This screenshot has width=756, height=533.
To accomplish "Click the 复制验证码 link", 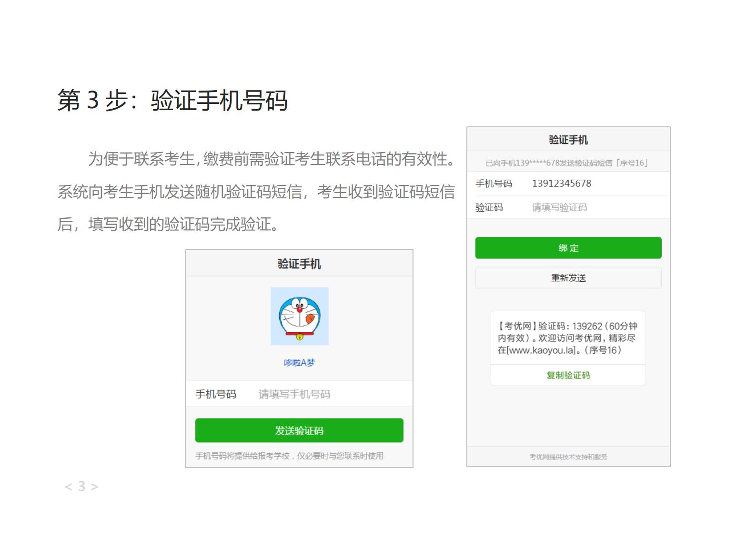I will (568, 376).
